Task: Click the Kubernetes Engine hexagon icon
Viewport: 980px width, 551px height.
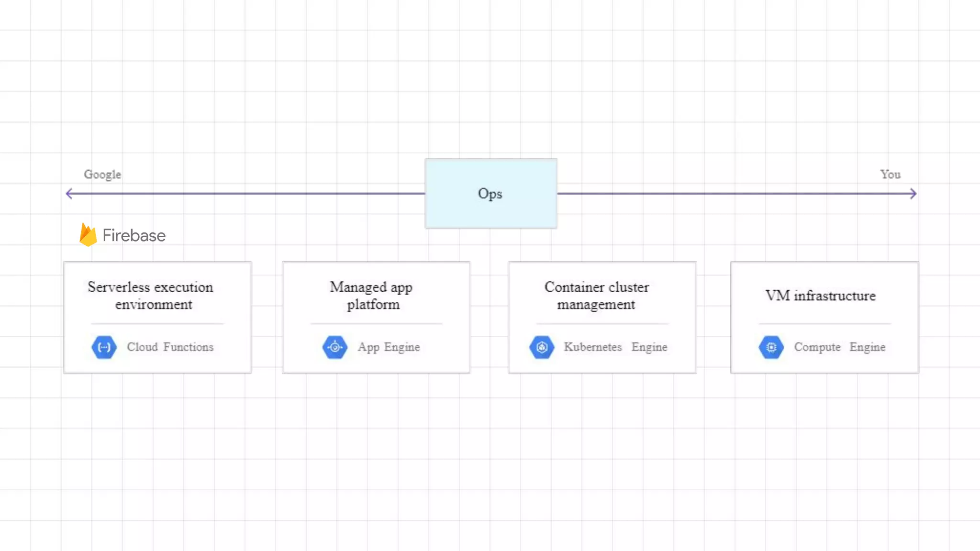Action: pos(542,347)
